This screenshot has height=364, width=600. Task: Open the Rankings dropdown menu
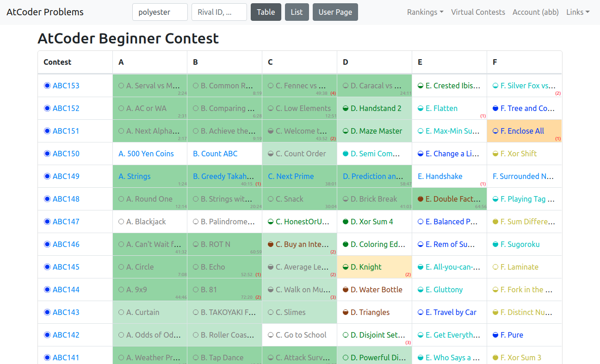(x=425, y=12)
